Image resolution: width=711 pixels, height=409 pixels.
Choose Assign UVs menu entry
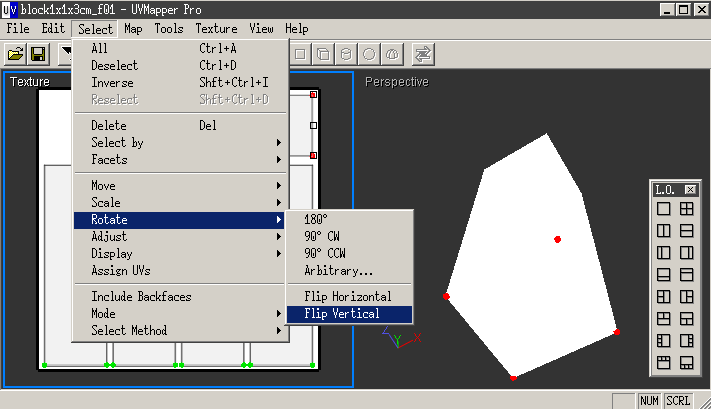[x=180, y=271]
